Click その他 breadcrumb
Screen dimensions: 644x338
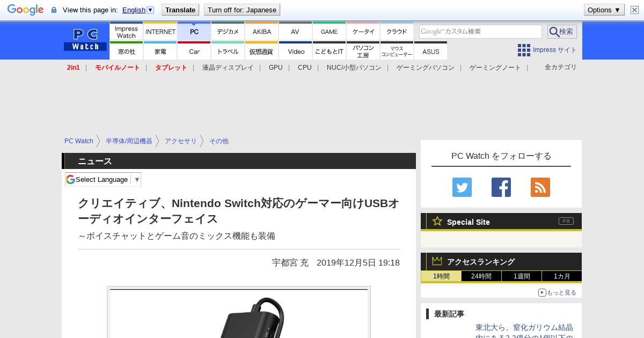click(x=219, y=141)
